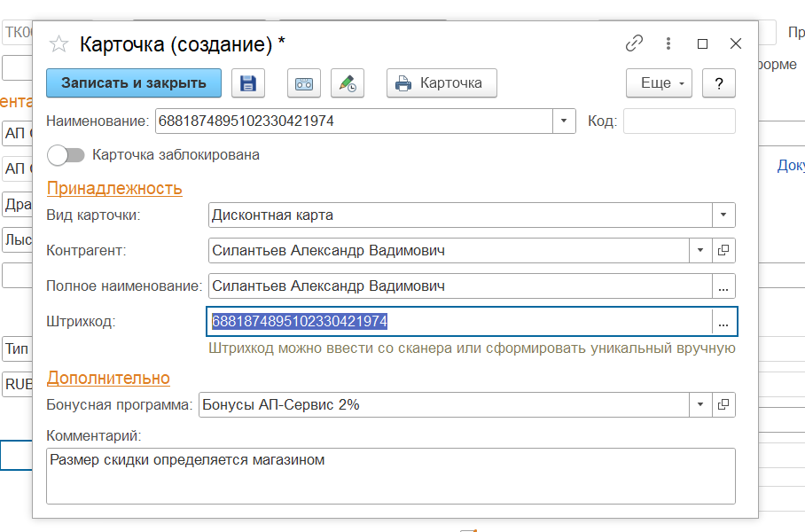Click the empty Код input field

(x=679, y=121)
